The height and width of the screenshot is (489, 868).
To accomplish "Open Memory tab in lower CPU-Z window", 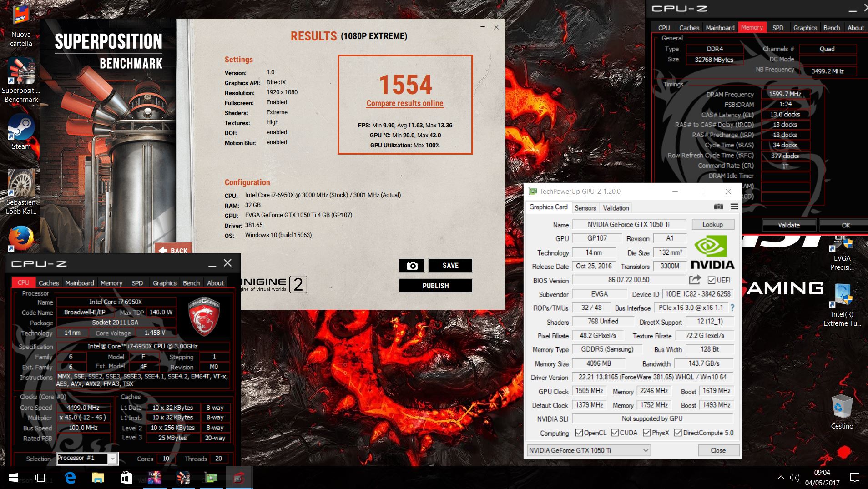I will (x=111, y=283).
